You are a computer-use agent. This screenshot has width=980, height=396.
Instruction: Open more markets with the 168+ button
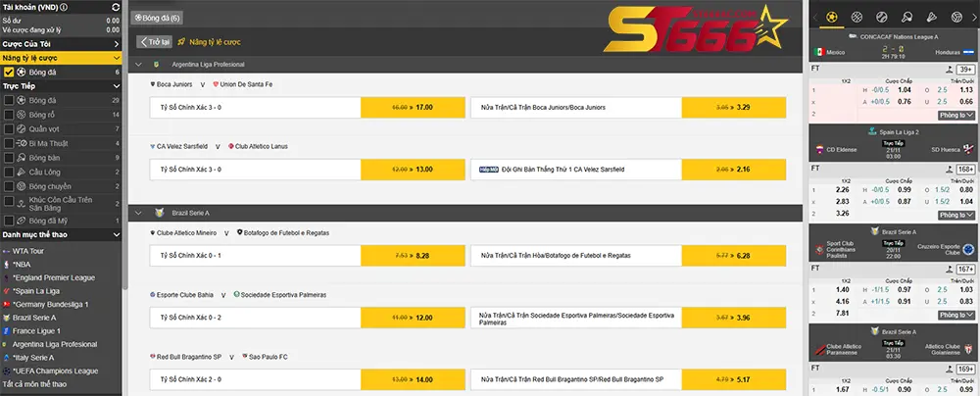click(x=966, y=169)
